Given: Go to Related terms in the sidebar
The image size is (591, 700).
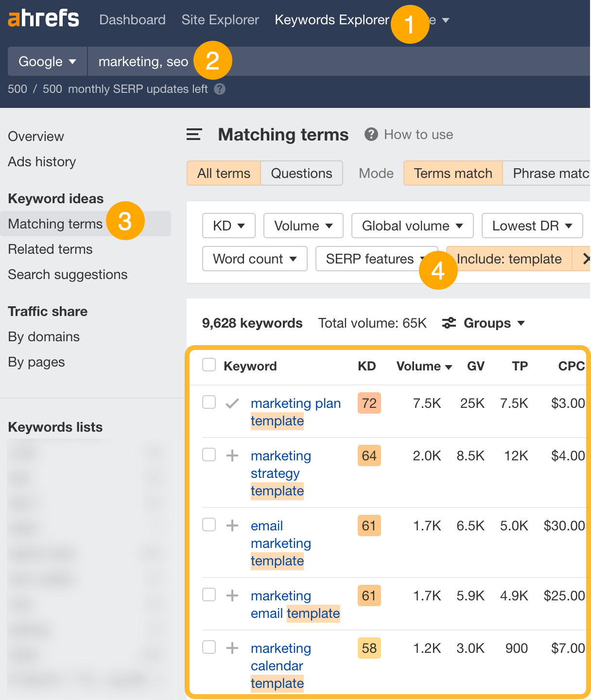Looking at the screenshot, I should (x=50, y=249).
